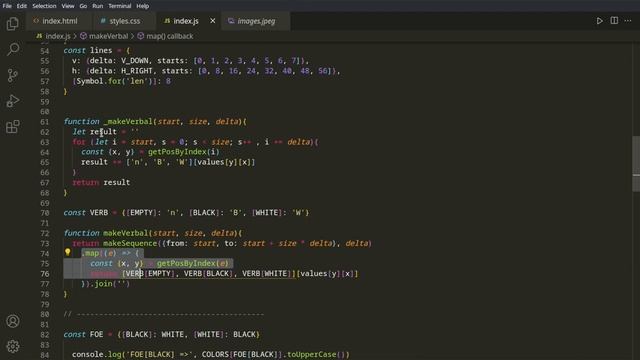Click line number 72 in the gutter
640x360 pixels.
tap(44, 233)
